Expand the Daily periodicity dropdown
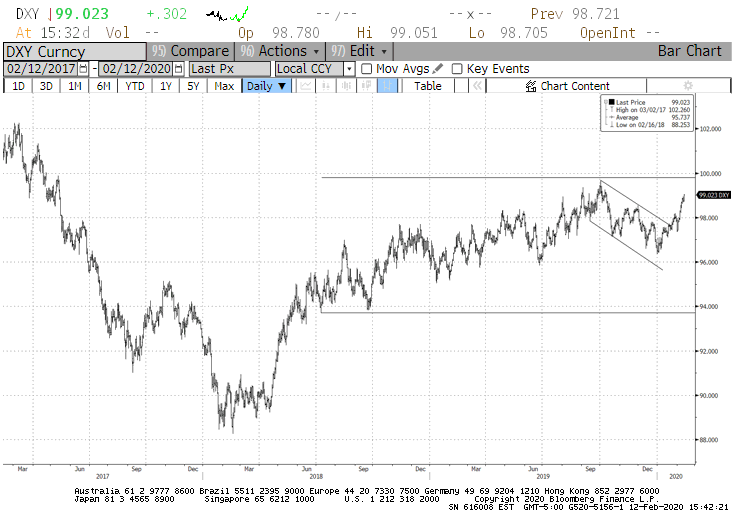 (267, 86)
